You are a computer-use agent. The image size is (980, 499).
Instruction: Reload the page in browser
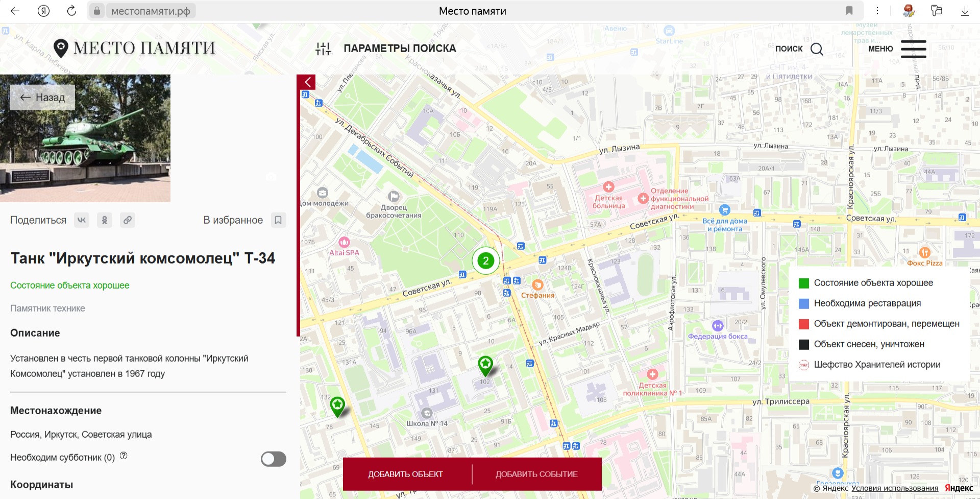[x=71, y=11]
